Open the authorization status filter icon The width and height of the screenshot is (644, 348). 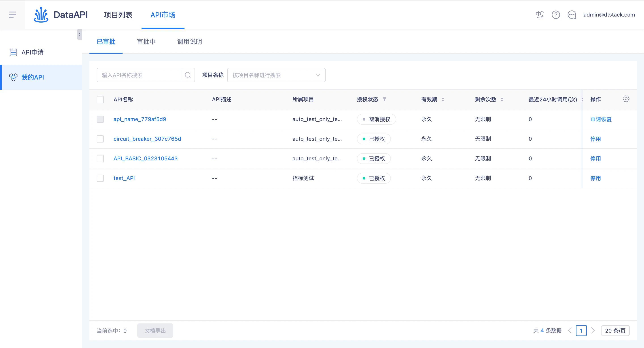point(385,99)
